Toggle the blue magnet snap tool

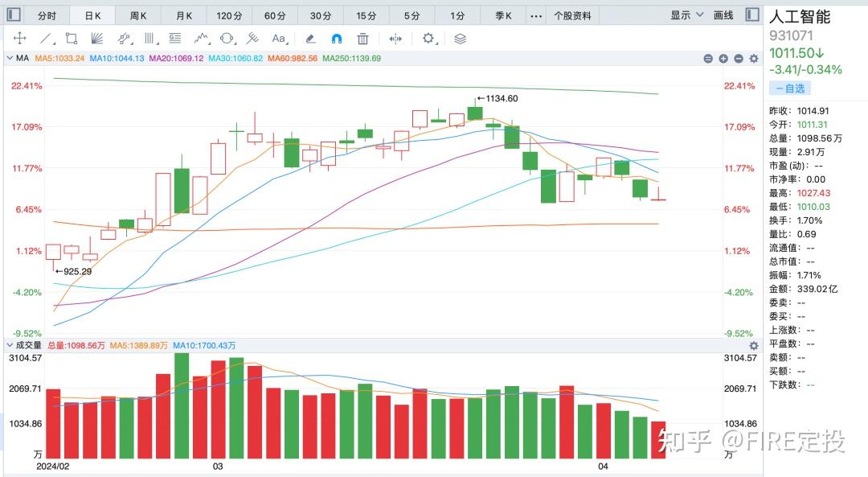coord(337,39)
